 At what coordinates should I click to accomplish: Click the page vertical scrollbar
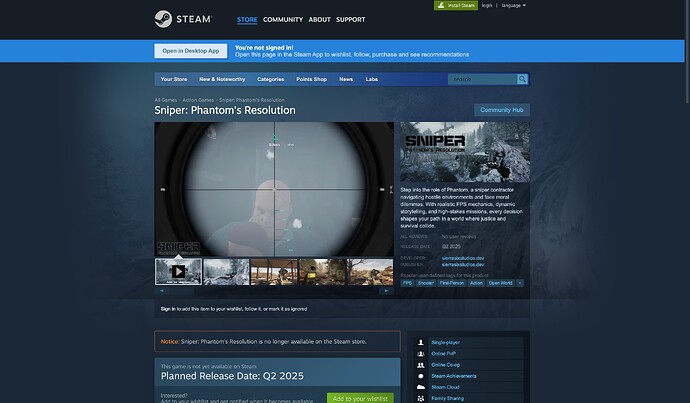(687, 52)
